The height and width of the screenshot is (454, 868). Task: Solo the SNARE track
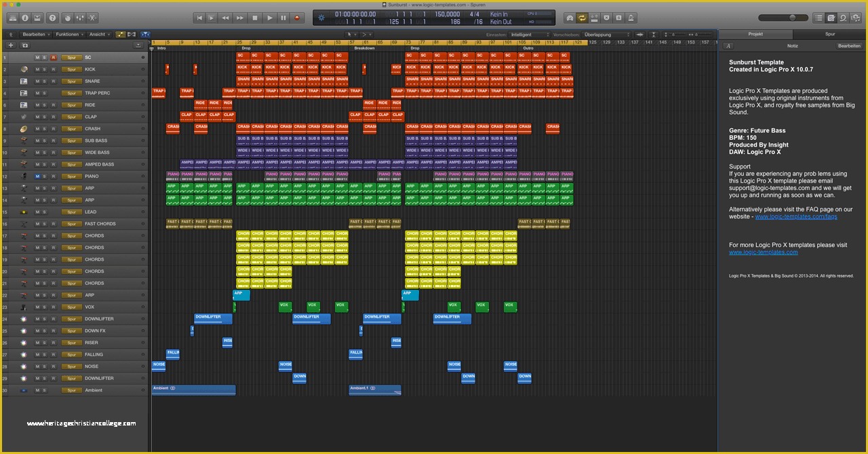coord(45,81)
